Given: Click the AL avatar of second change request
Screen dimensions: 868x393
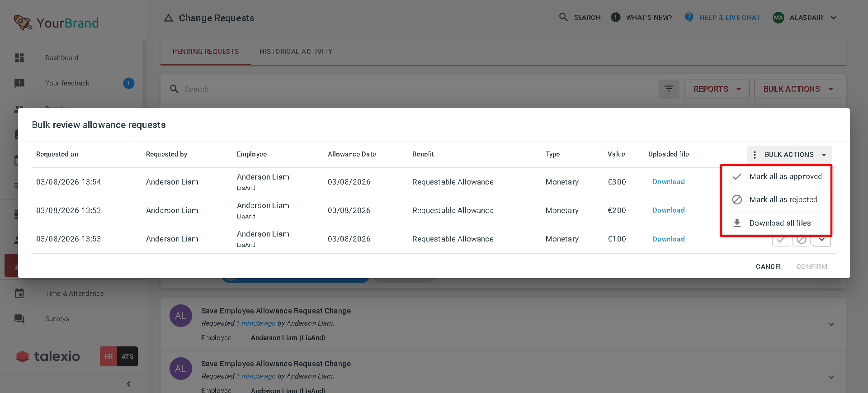Looking at the screenshot, I should [181, 369].
